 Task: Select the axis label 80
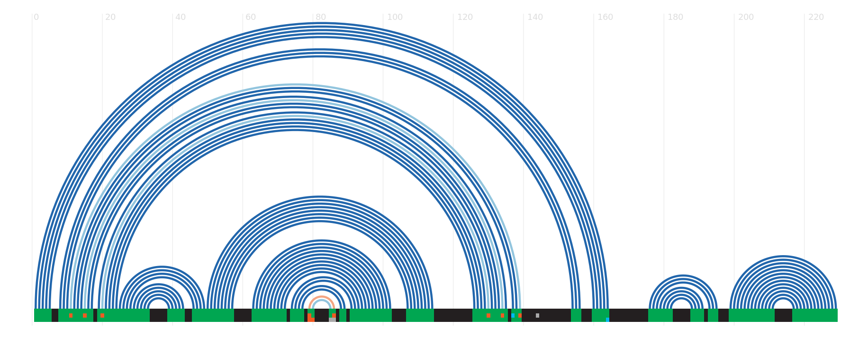[x=321, y=18]
